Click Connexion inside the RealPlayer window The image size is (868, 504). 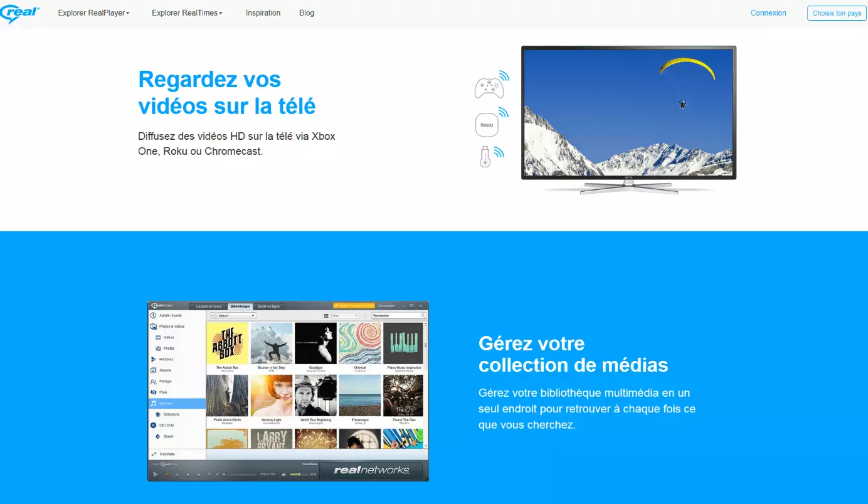(386, 306)
